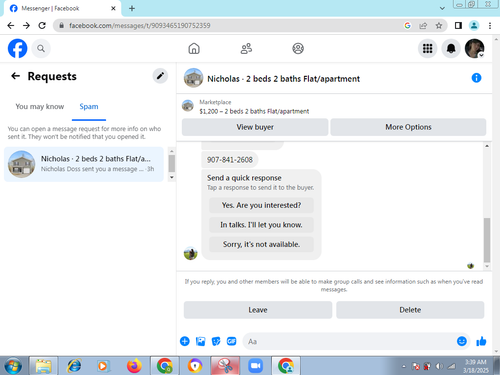Click the volume tray icon
This screenshot has width=500, height=375.
pos(439,366)
